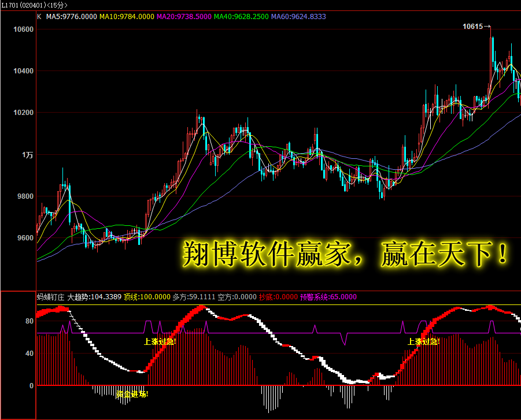
Task: Select the MA5:9776.0000 indicator label
Action: coord(72,17)
